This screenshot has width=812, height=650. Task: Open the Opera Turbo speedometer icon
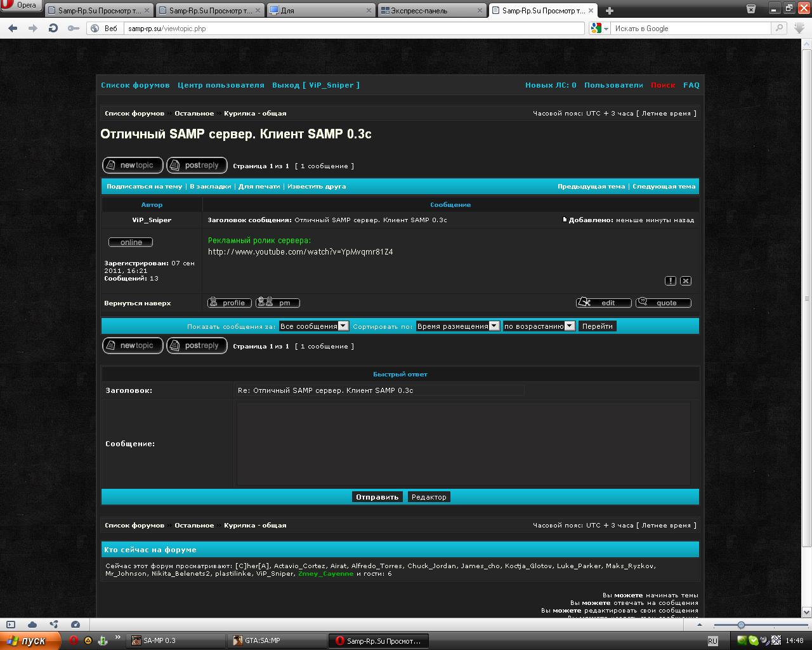[x=75, y=625]
